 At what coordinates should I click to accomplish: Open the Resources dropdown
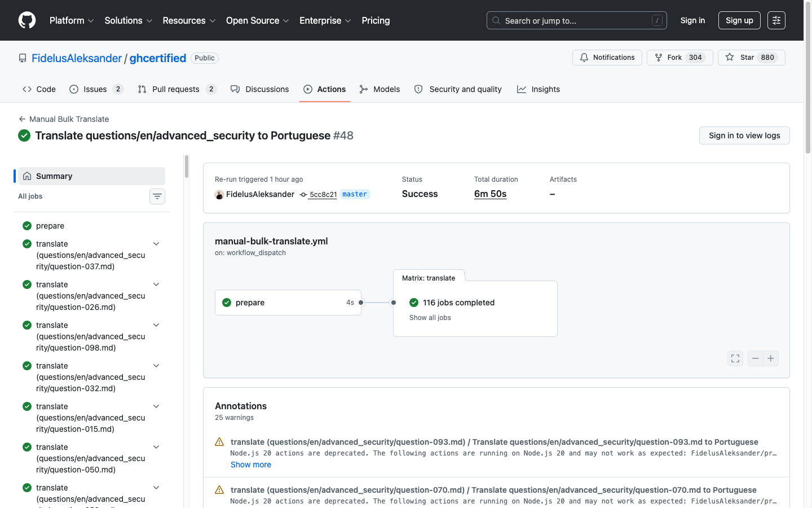[x=188, y=20]
